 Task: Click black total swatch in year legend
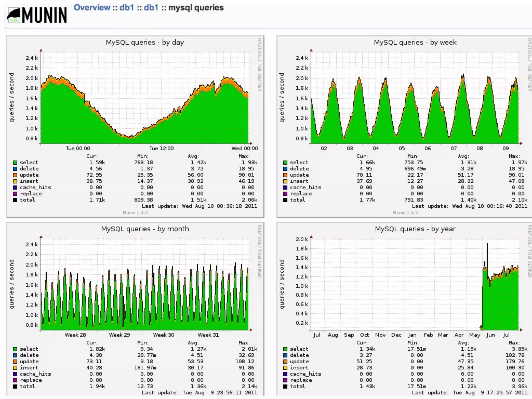285,387
